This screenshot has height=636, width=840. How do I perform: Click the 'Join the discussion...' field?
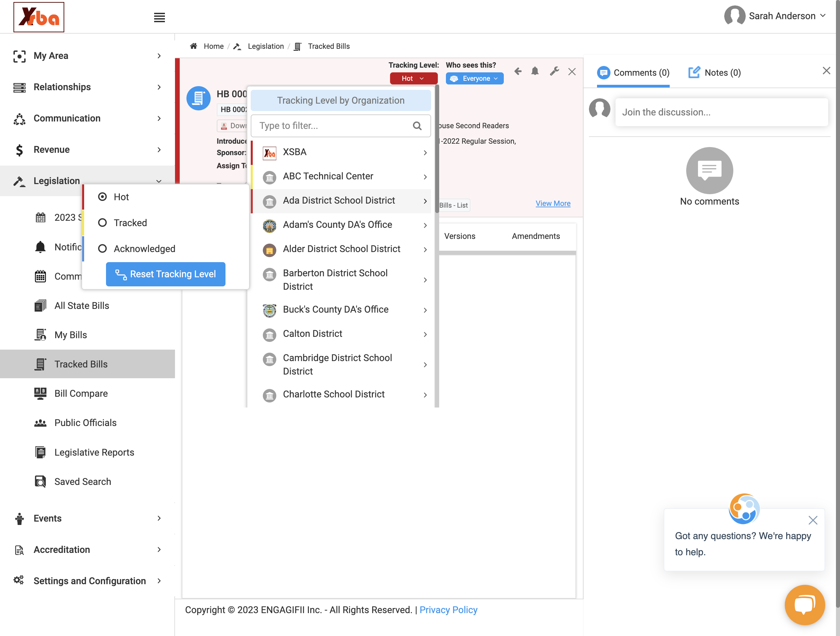point(722,112)
